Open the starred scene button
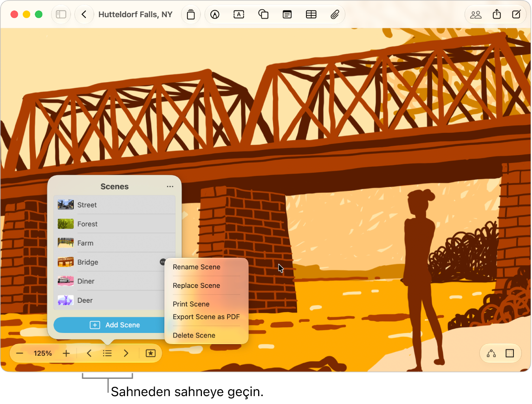532x404 pixels. pos(151,353)
